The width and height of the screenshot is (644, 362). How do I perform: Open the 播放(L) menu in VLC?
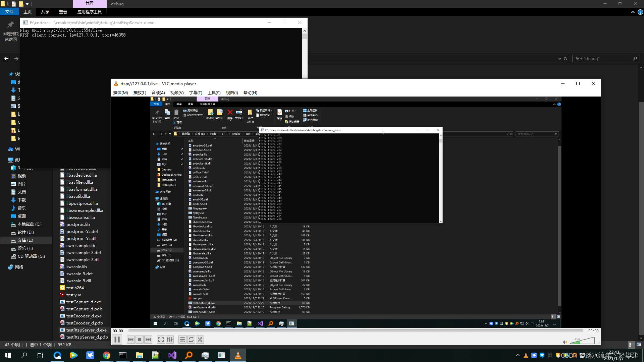coord(140,93)
